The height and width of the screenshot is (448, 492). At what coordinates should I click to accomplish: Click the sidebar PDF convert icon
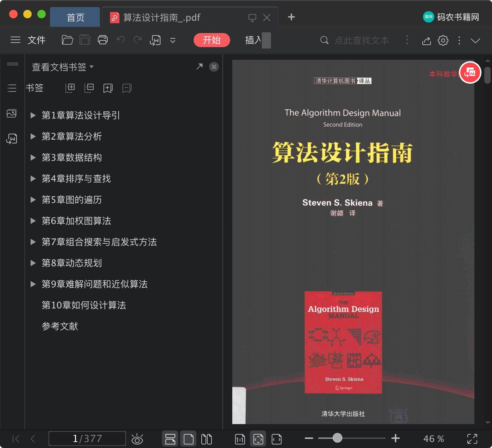pyautogui.click(x=12, y=139)
